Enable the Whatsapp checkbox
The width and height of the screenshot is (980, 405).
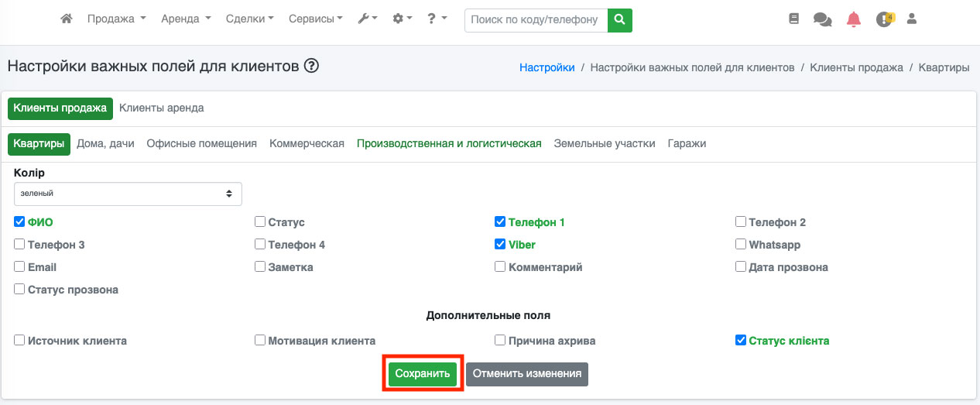741,245
